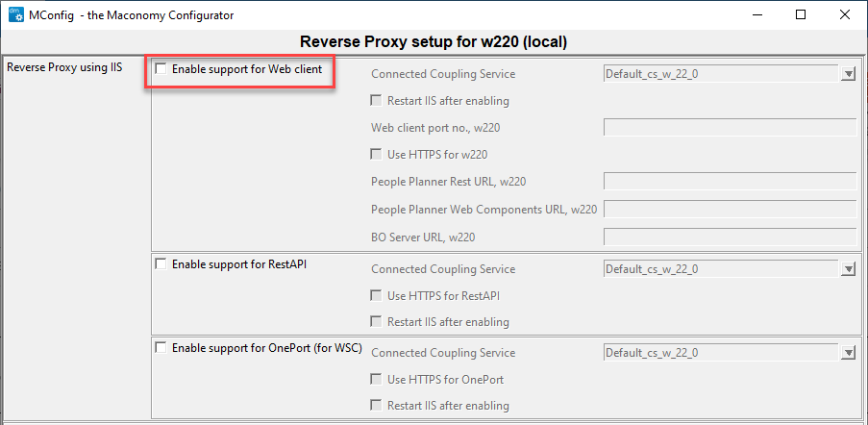The image size is (868, 425).
Task: Toggle Restart IIS after enabling under RestAPI
Action: [x=377, y=322]
